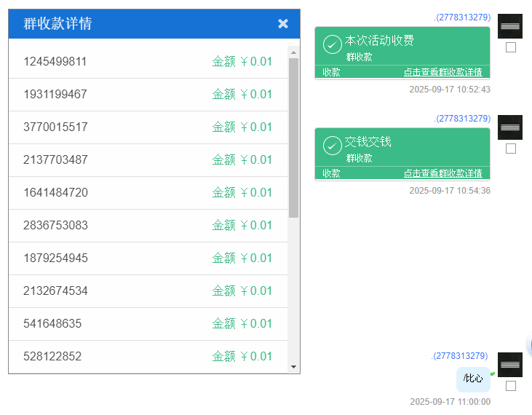Click avatar beside 本次活动收费 message
This screenshot has width=532, height=415.
(x=510, y=26)
